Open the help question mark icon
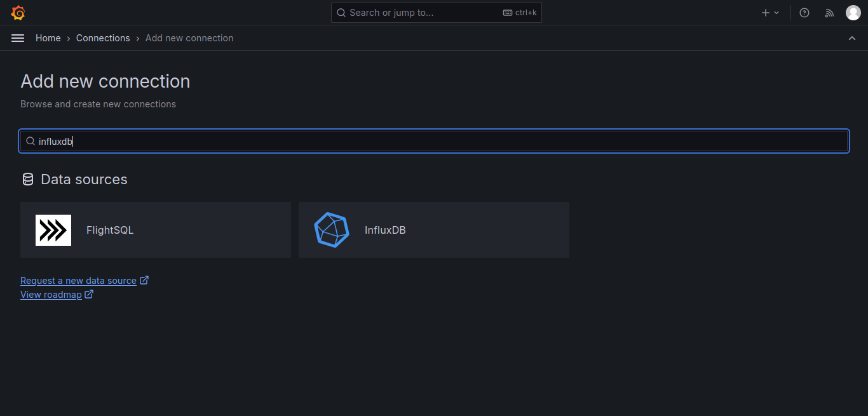This screenshot has width=868, height=416. click(x=804, y=13)
